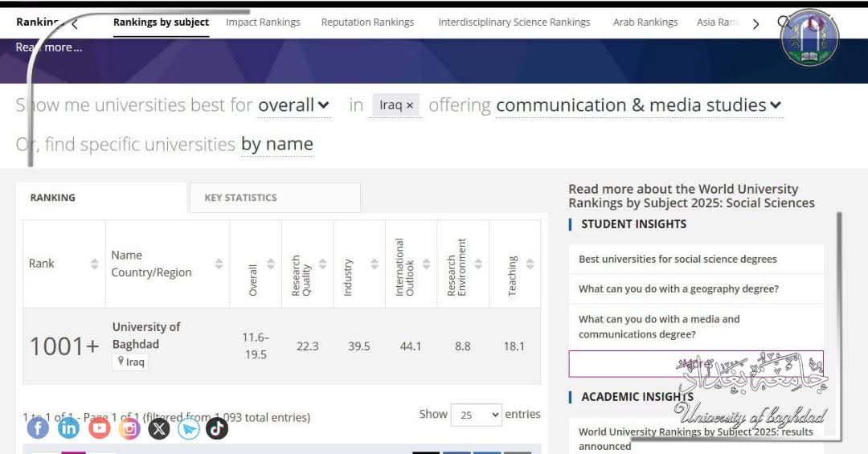Click the left arrow in rankings navigation

75,24
